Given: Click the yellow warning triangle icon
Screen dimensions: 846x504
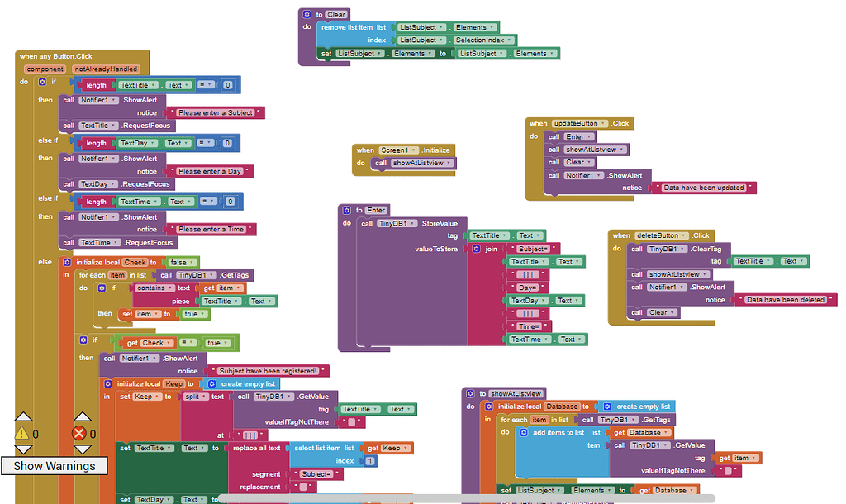Looking at the screenshot, I should [21, 433].
